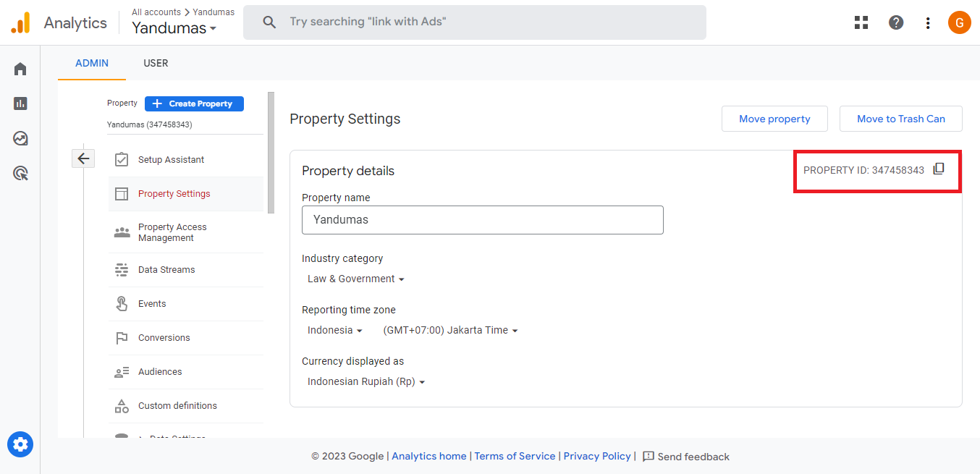Switch to the USER tab
The image size is (980, 474).
point(156,63)
